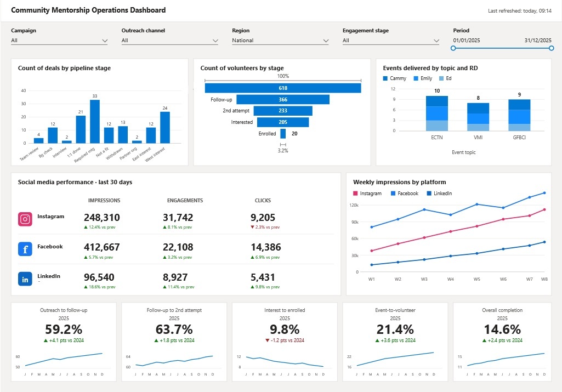Select the West interest bar with value 24
Image resolution: width=562 pixels, height=392 pixels.
click(x=165, y=128)
